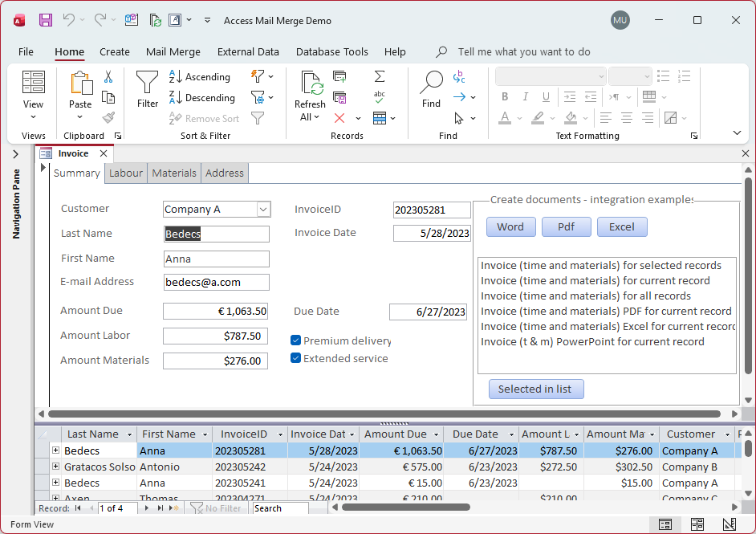Uncheck the Premium delivery checkbox
The image size is (756, 534).
[295, 340]
